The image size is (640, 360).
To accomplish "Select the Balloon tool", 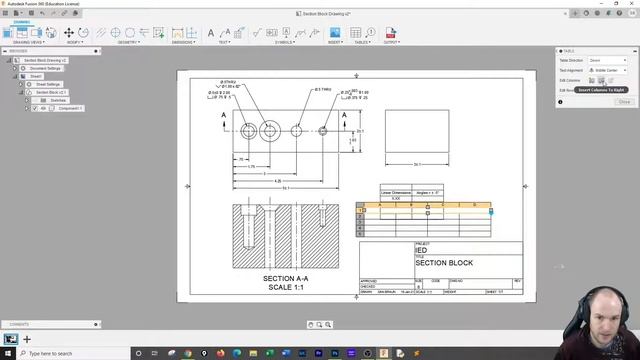I will click(370, 33).
